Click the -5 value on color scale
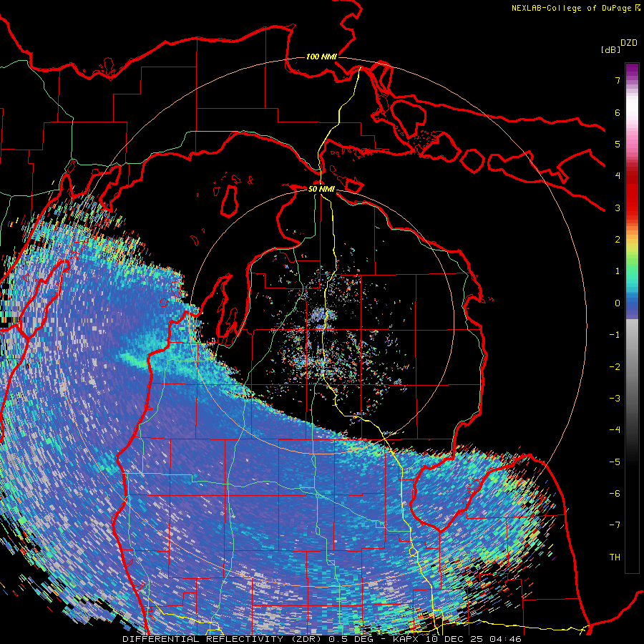This screenshot has width=644, height=644. pyautogui.click(x=615, y=462)
